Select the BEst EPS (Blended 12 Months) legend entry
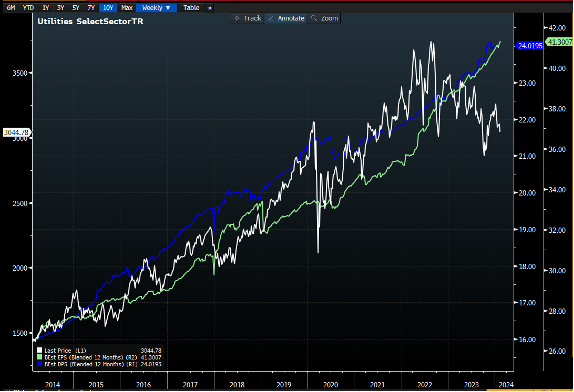Image resolution: width=574 pixels, height=392 pixels. click(91, 357)
